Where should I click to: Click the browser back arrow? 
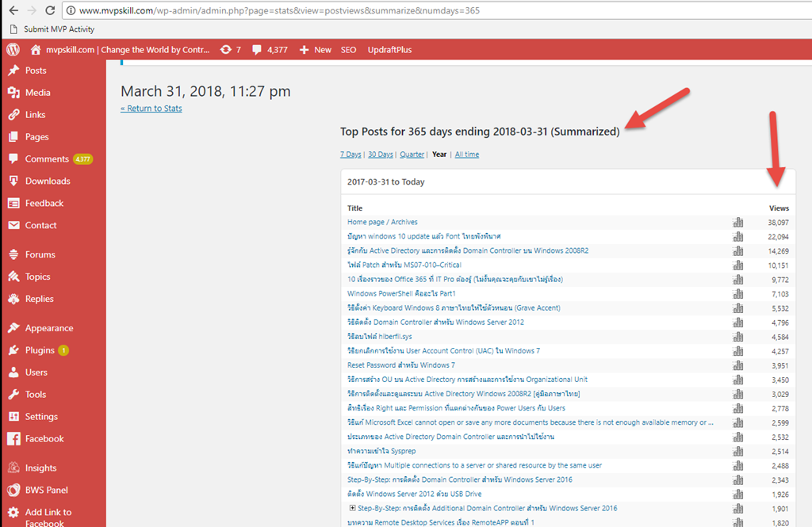(13, 10)
